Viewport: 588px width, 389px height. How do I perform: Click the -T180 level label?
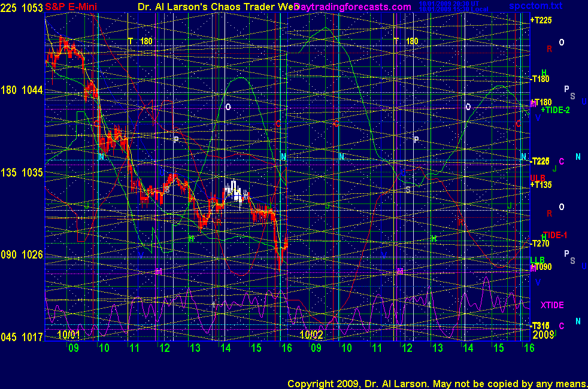540,79
